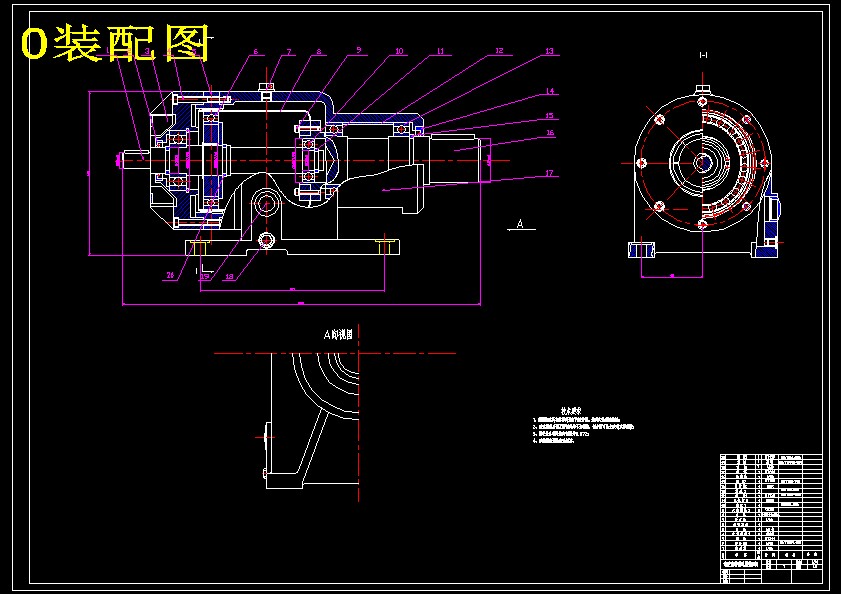Select part callout number 15
Viewport: 841px width, 594px height.
coord(550,116)
